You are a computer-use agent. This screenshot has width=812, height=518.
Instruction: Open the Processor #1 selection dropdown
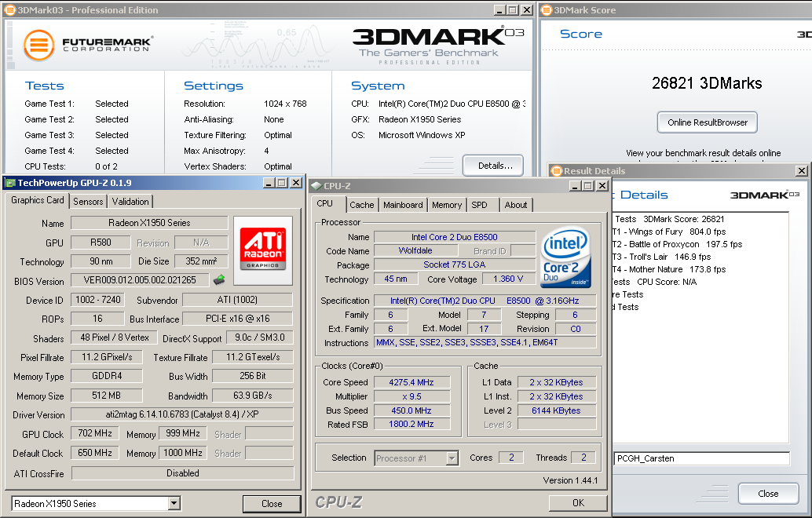pos(452,458)
